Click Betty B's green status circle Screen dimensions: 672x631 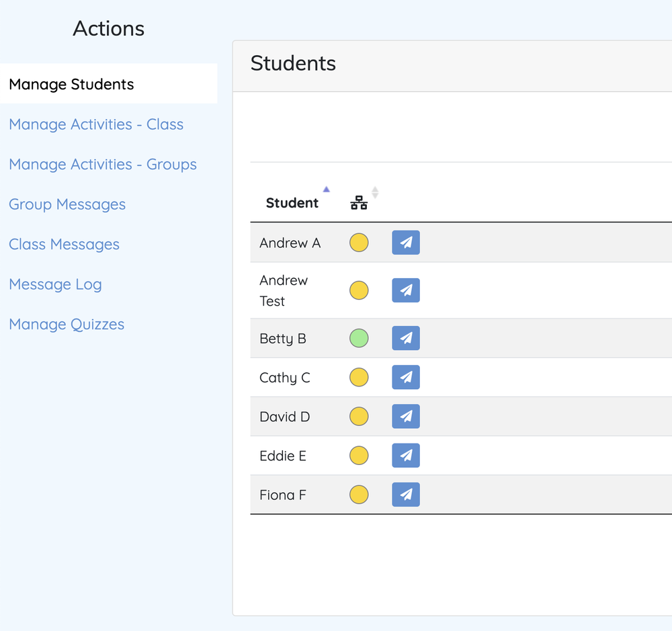click(x=359, y=338)
